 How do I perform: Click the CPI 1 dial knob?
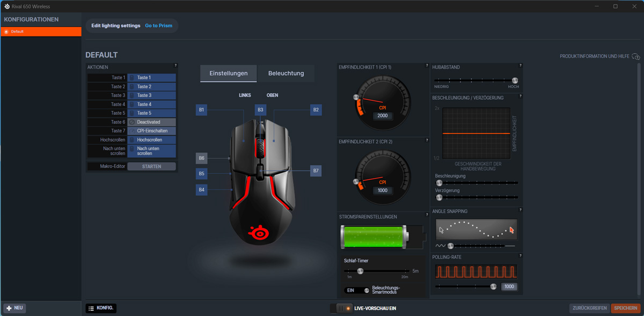click(x=355, y=98)
